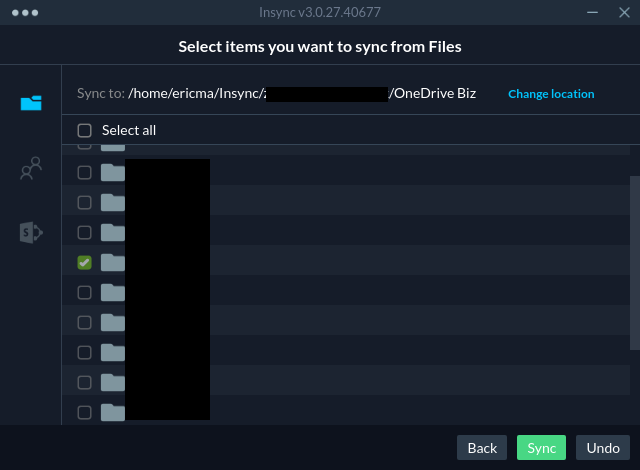Click the folder icon next to checked item
Image resolution: width=640 pixels, height=470 pixels.
pos(112,262)
